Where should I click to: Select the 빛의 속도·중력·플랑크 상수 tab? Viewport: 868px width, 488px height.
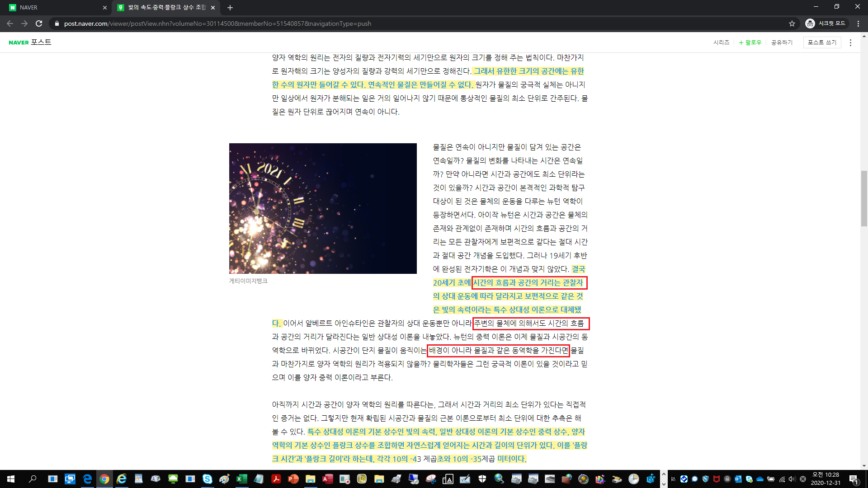pos(165,8)
